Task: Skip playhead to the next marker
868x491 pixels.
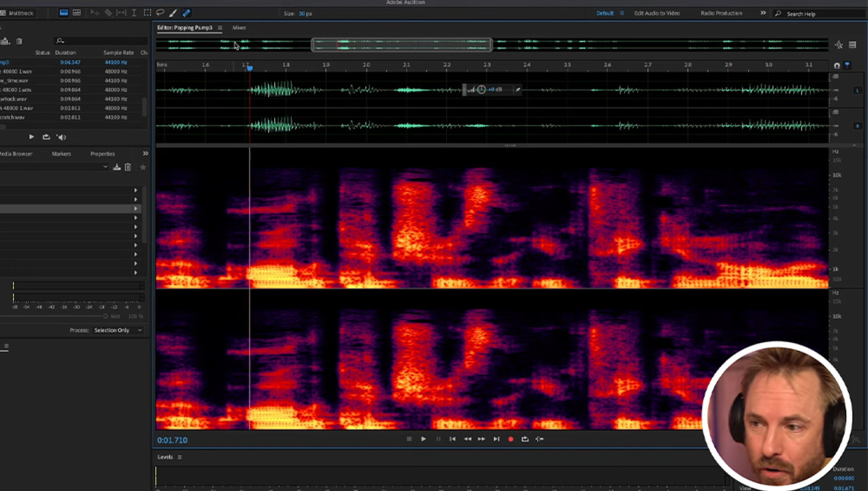Action: click(496, 439)
